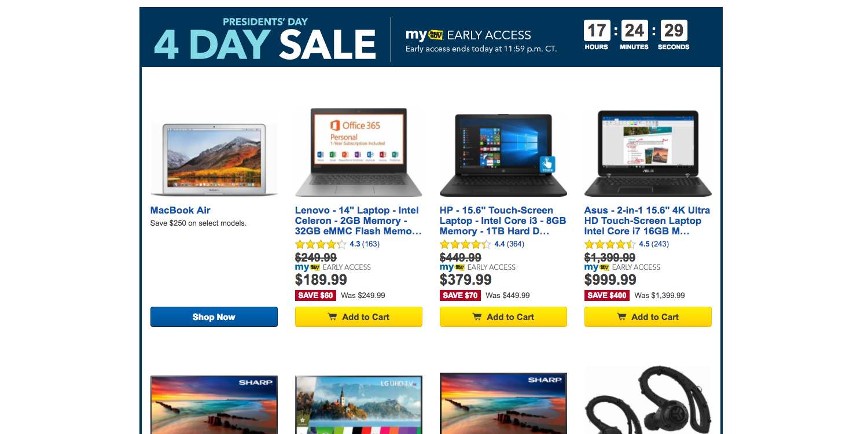Viewport: 868px width, 434px height.
Task: View the 163 reviews for Lenovo laptop
Action: [371, 244]
